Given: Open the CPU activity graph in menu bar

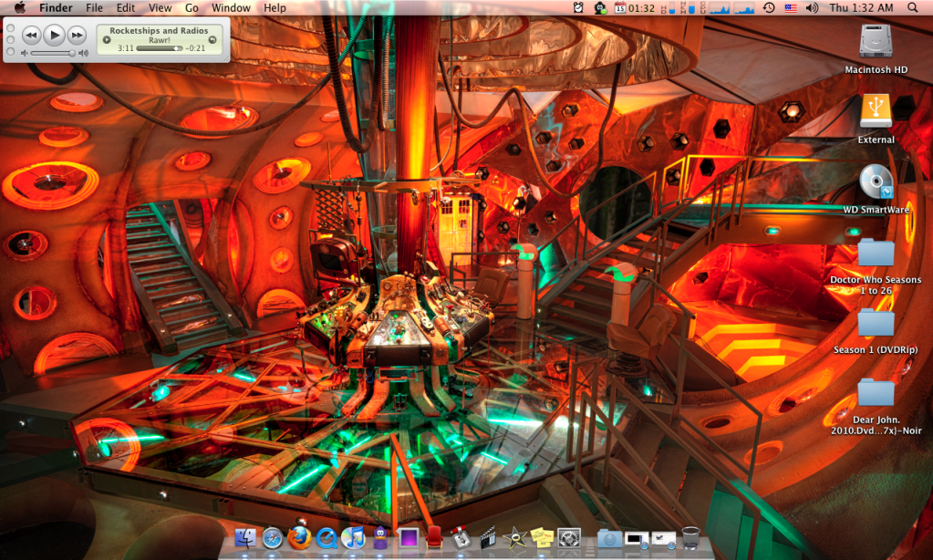Looking at the screenshot, I should [720, 7].
